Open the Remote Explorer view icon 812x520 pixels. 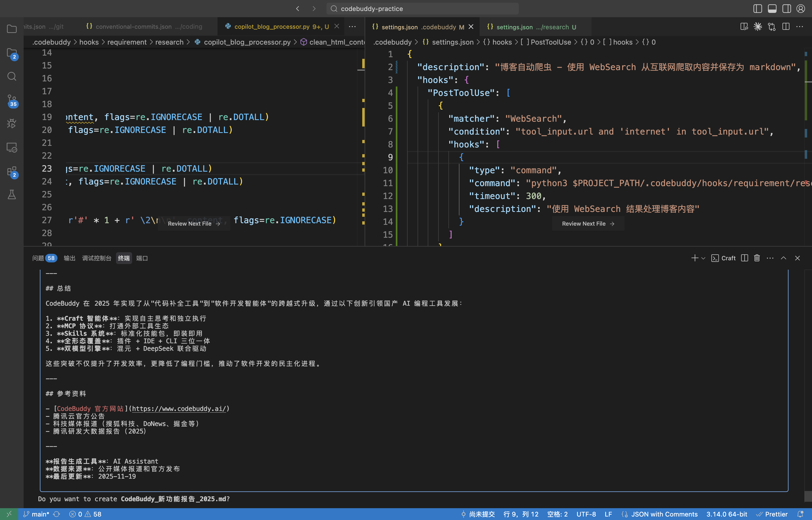coord(12,147)
